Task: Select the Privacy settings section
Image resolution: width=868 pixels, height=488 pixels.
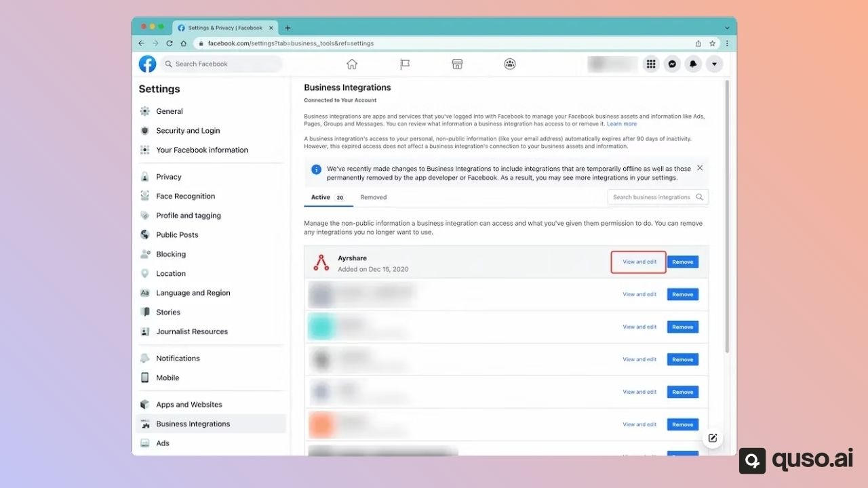Action: (x=167, y=177)
